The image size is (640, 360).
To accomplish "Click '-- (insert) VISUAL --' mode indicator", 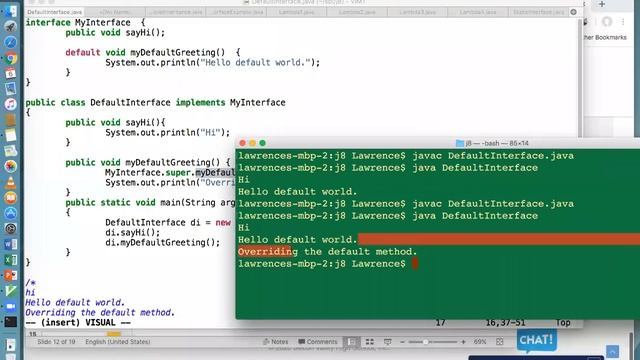I will (78, 322).
